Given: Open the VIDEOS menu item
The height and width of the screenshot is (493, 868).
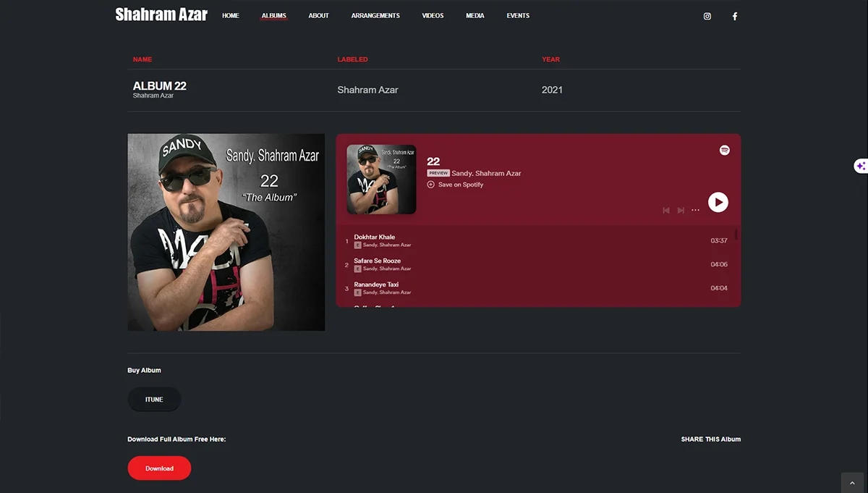Looking at the screenshot, I should pyautogui.click(x=433, y=15).
